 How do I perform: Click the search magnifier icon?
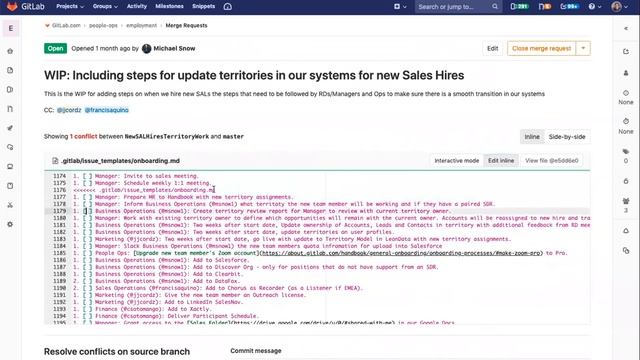[x=495, y=7]
